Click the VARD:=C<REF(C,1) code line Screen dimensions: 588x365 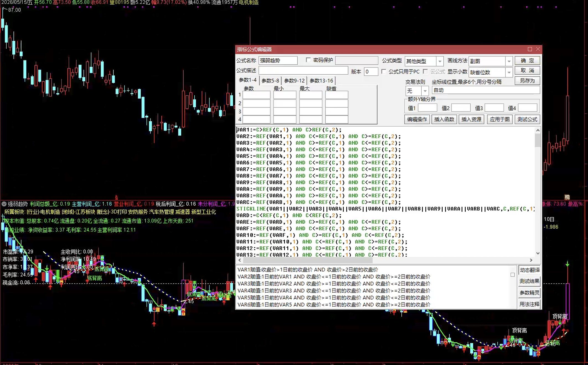(289, 215)
